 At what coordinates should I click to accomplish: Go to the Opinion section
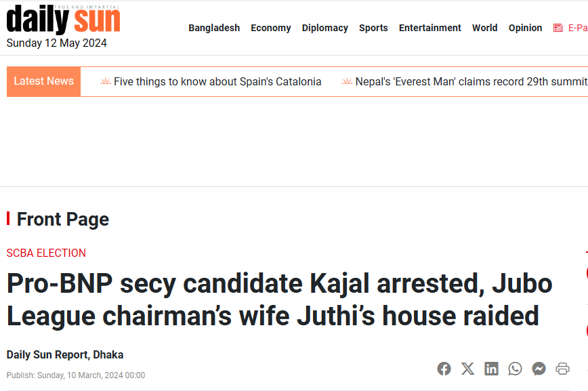tap(525, 28)
